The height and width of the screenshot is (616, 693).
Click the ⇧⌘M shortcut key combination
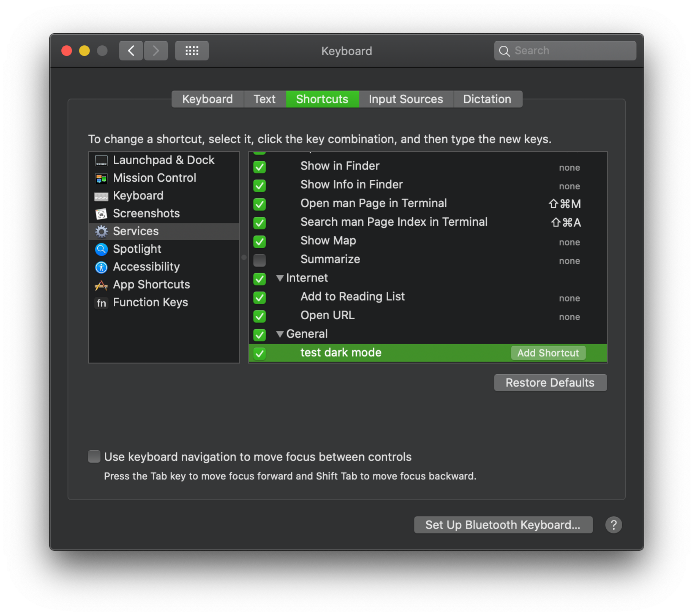point(565,204)
